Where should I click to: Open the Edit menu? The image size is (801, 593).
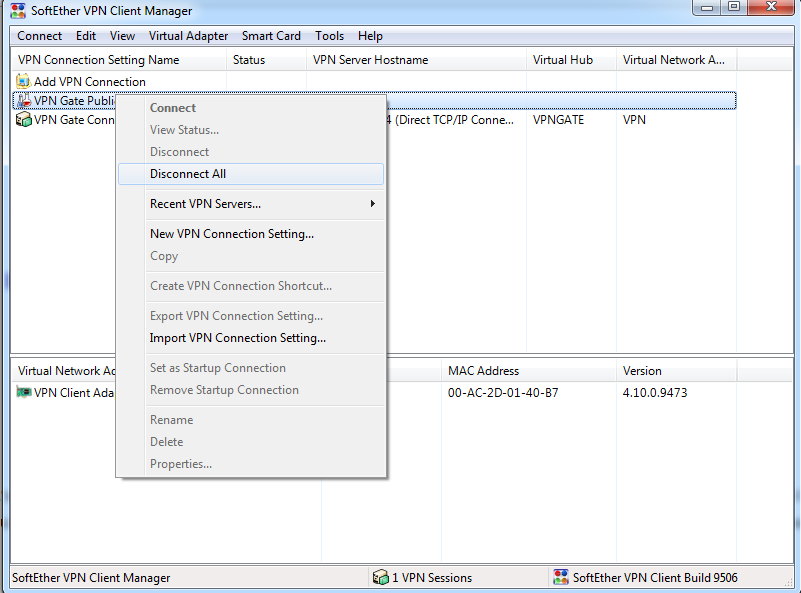click(x=86, y=36)
